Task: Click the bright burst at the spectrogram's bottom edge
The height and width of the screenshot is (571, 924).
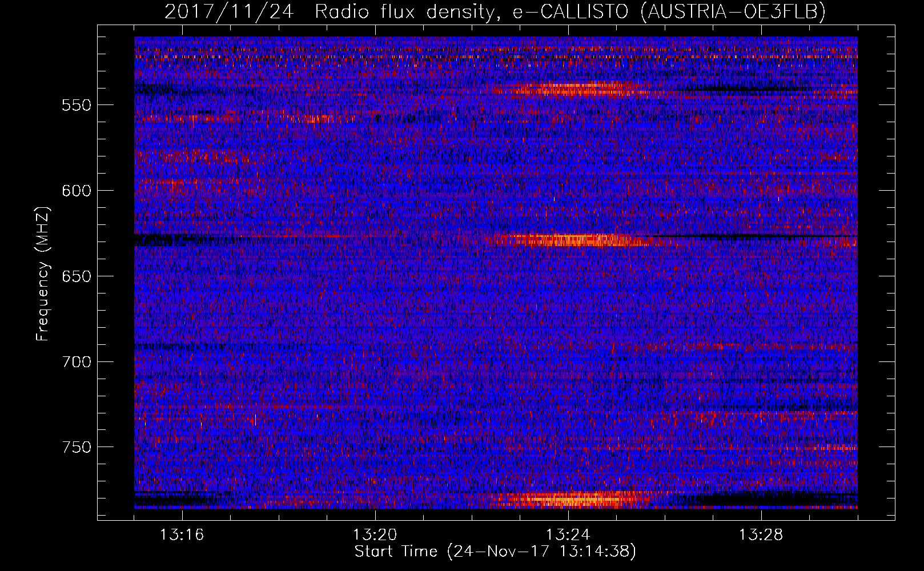Action: pos(574,500)
